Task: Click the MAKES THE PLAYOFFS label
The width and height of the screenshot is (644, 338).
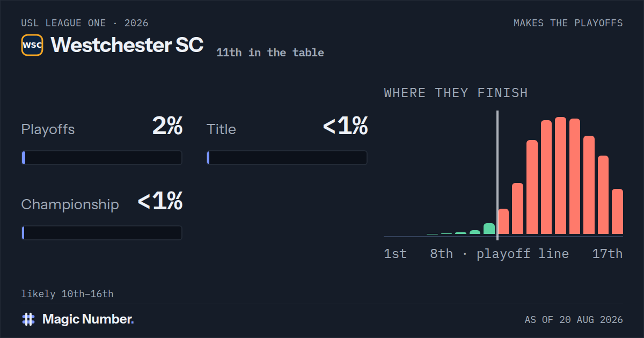Action: pos(568,23)
